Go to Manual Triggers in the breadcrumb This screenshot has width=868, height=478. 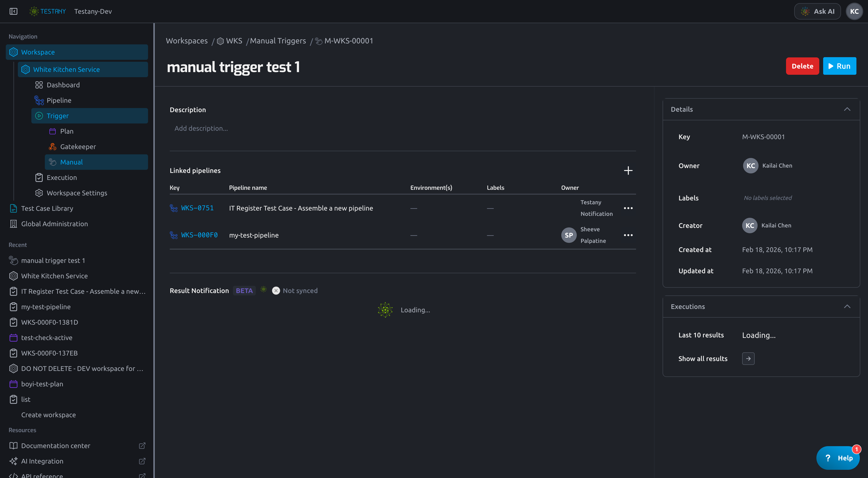(x=278, y=41)
